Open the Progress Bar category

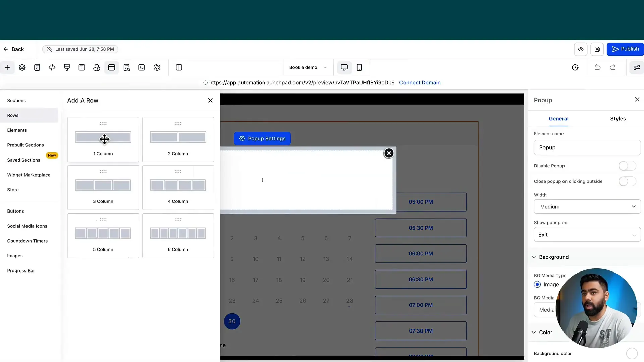coord(21,271)
